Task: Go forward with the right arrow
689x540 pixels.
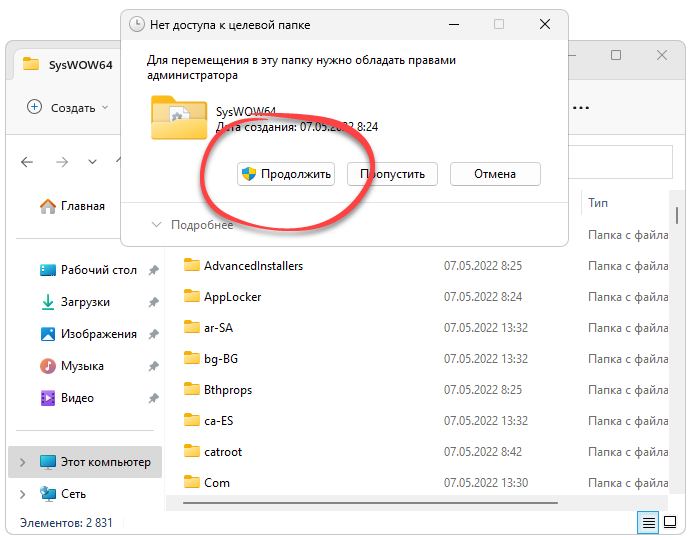Action: (62, 162)
